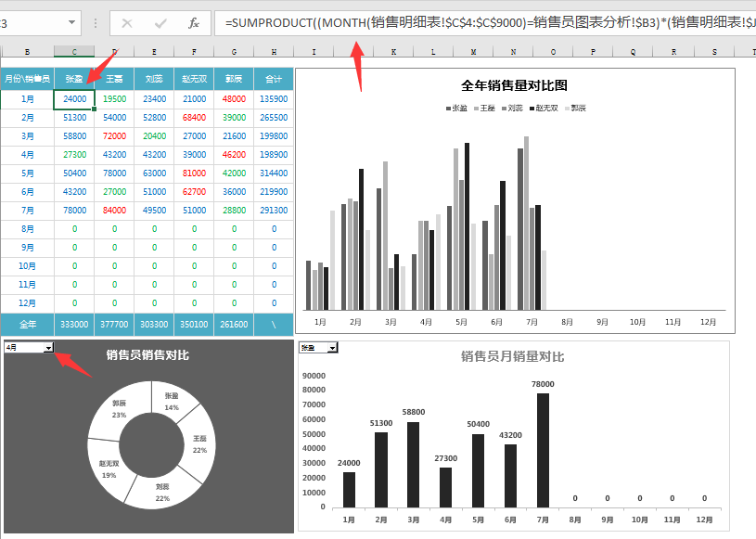Click the 合计 table header cell
756x539 pixels.
click(274, 79)
